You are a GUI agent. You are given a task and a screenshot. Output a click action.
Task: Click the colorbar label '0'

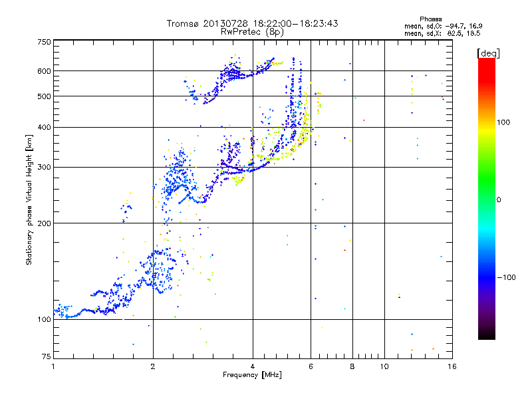[x=498, y=199]
